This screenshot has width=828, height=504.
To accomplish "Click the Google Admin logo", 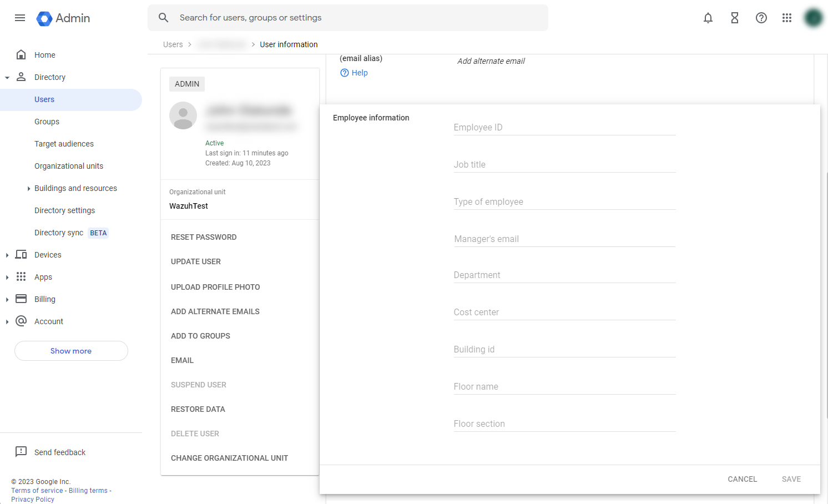I will click(63, 18).
